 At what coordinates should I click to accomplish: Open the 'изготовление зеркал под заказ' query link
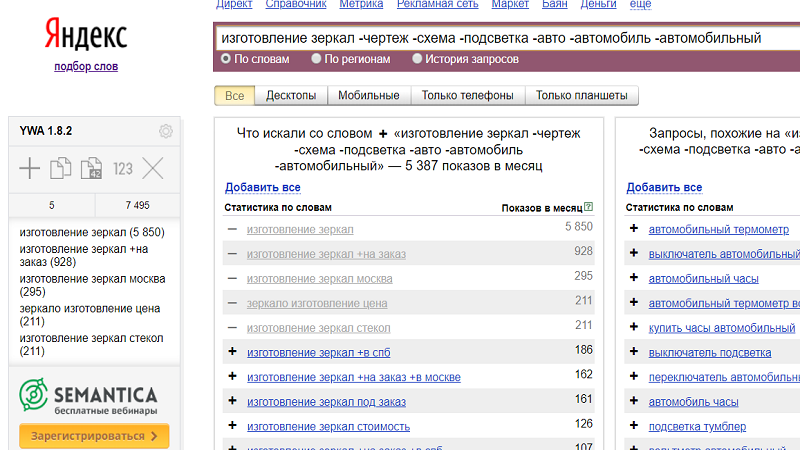[x=327, y=402]
